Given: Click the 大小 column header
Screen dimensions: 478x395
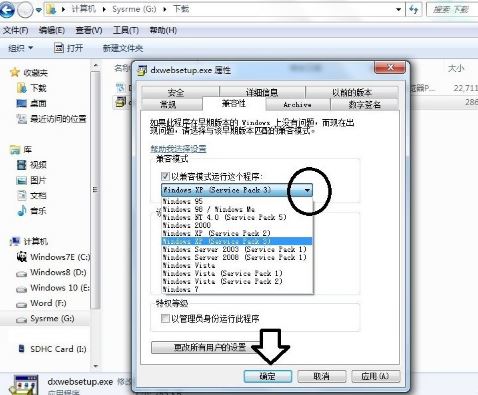Looking at the screenshot, I should 456,68.
